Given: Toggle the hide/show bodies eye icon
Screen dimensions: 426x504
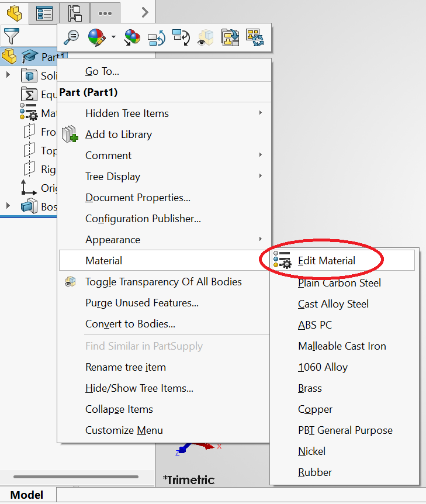Looking at the screenshot, I should pyautogui.click(x=206, y=37).
